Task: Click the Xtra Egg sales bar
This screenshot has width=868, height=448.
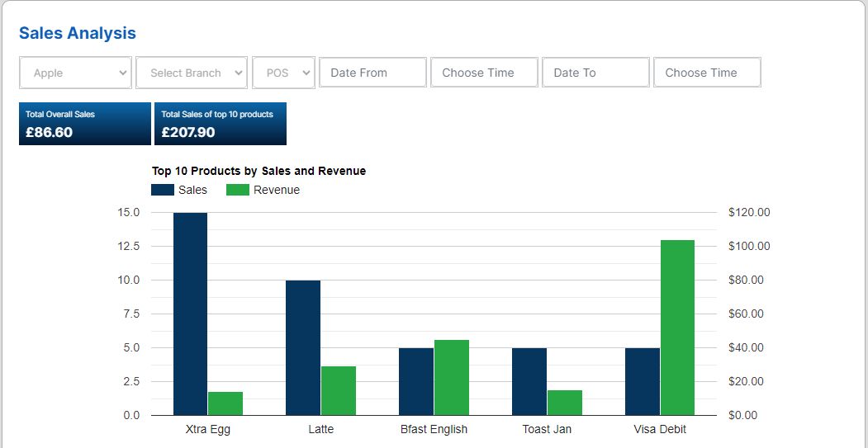Action: 190,314
